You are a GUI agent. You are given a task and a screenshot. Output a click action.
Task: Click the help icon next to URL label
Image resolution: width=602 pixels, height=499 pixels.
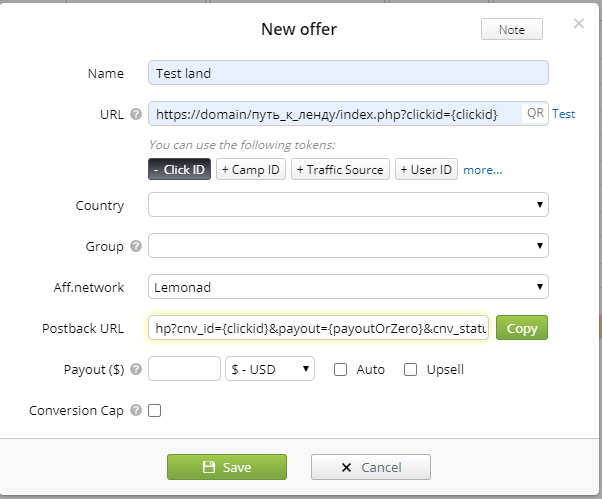click(x=135, y=114)
